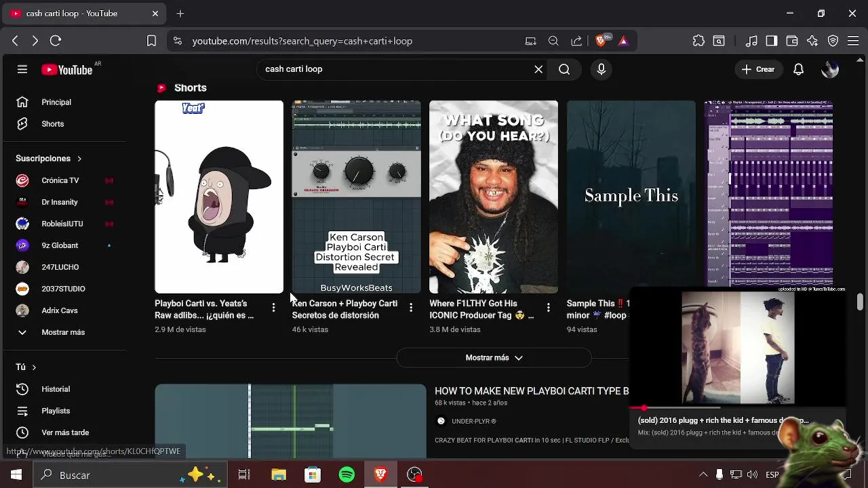Open the tab search icon in the toolbar

(719, 41)
